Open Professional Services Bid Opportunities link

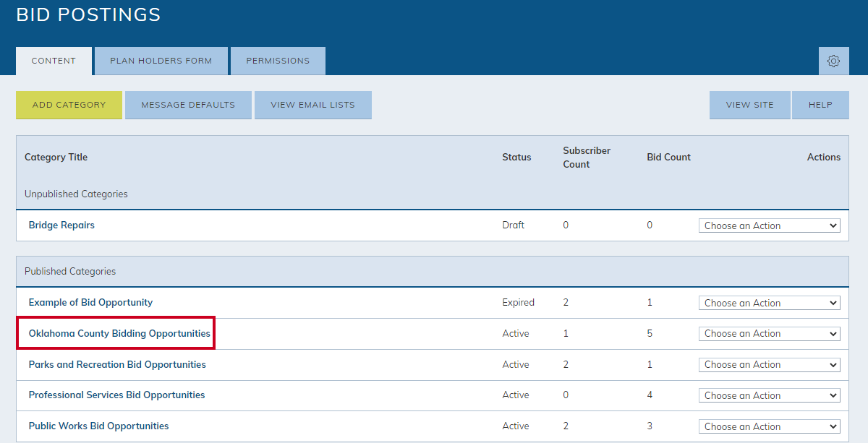[116, 395]
